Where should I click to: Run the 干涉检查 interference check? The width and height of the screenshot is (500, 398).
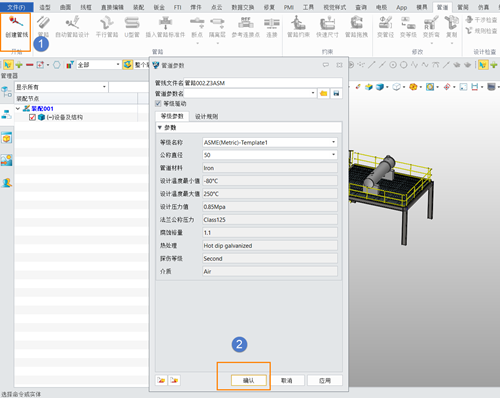click(x=481, y=20)
